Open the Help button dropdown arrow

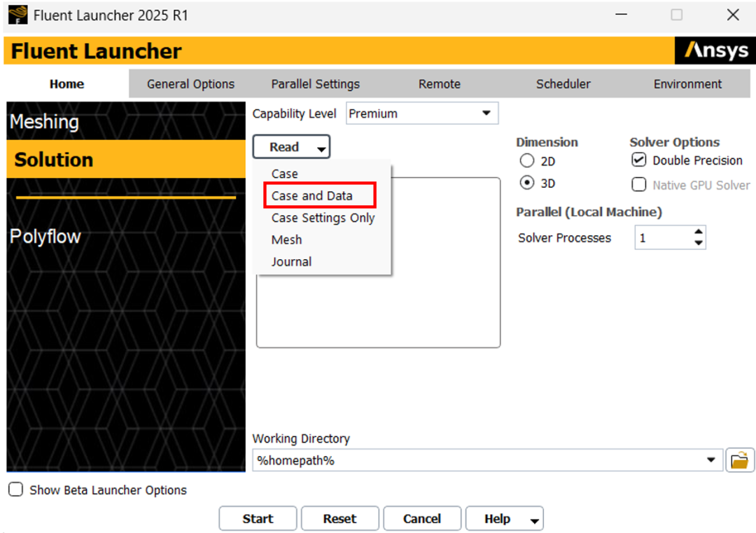tap(534, 520)
